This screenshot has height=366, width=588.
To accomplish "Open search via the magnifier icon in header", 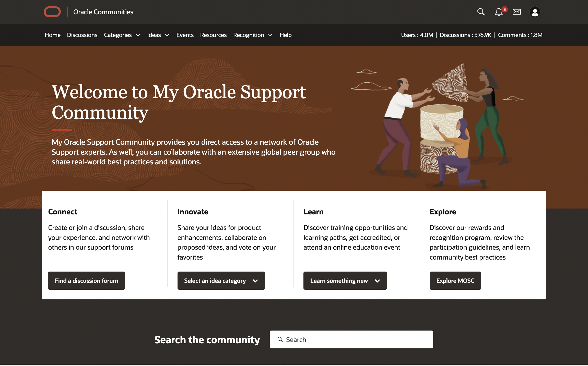I will pyautogui.click(x=481, y=12).
